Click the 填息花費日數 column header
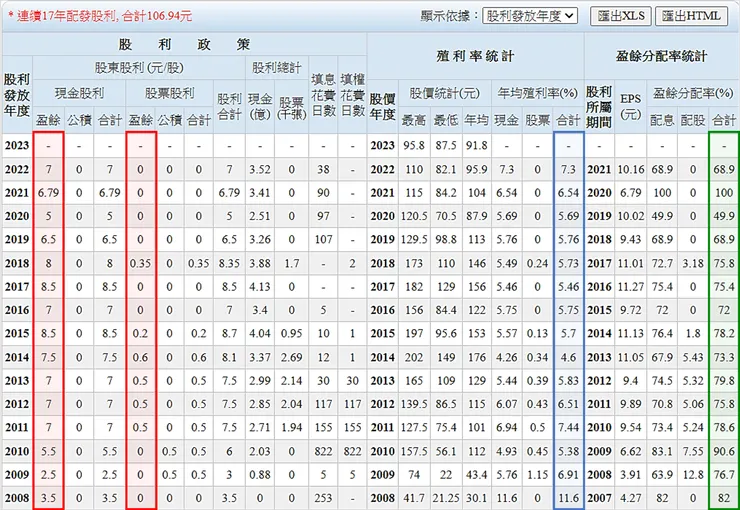Screen dimensions: 740x510 point(323,95)
